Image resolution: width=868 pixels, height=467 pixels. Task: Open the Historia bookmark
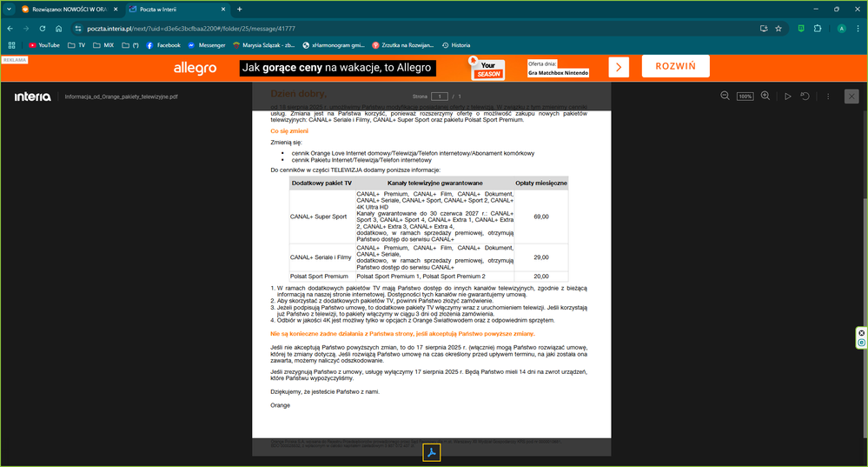tap(456, 45)
